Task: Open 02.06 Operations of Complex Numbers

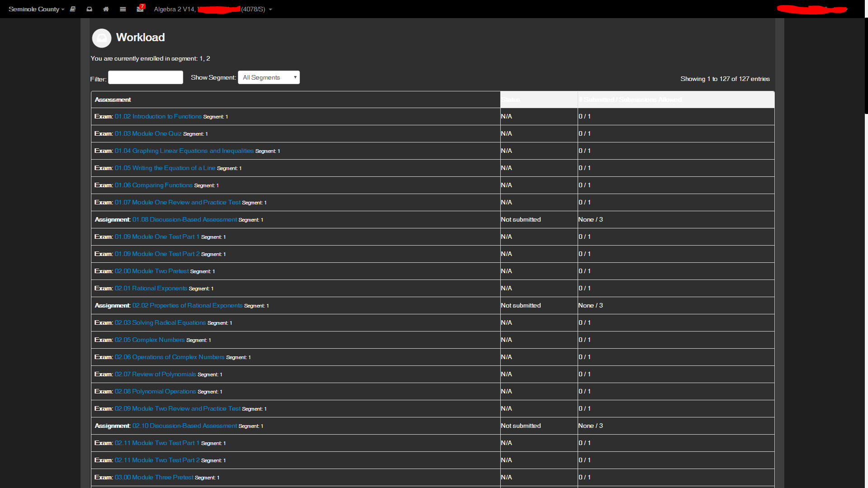Action: [170, 357]
